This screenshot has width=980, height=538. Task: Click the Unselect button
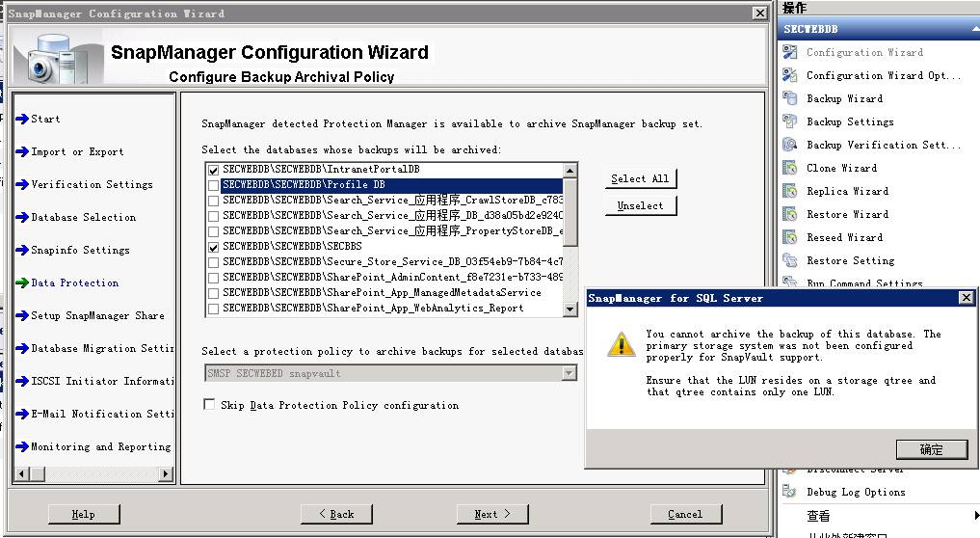tap(640, 205)
